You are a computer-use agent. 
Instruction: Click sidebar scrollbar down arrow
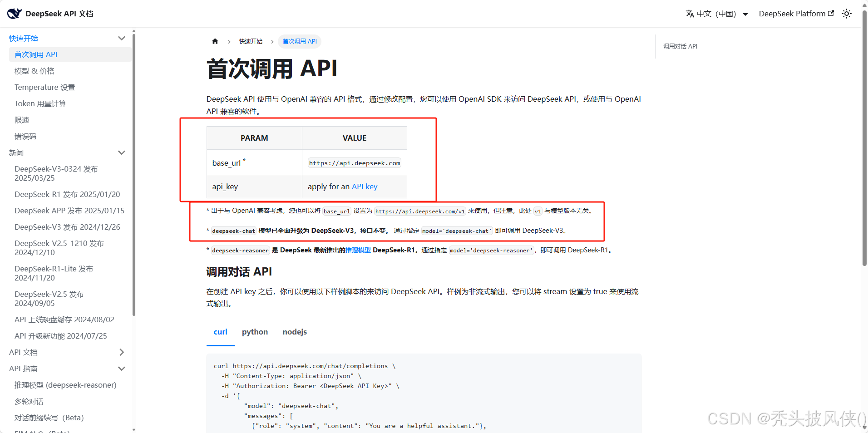coord(134,429)
